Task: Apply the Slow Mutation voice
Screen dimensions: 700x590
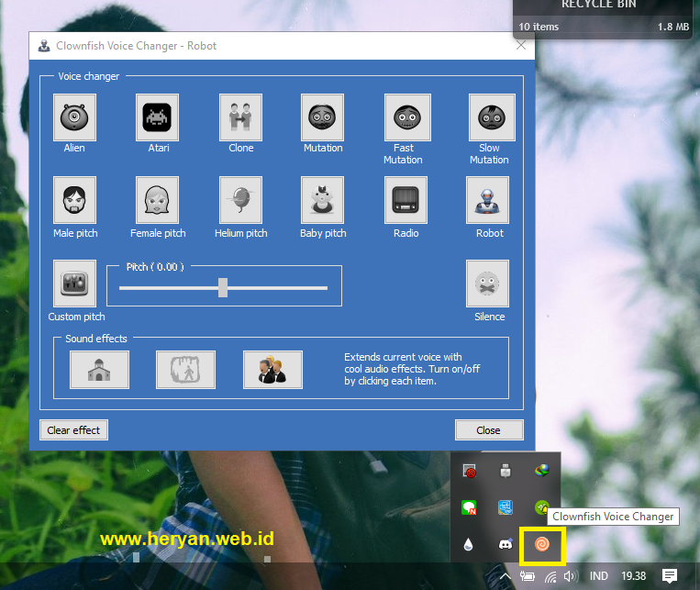Action: pos(492,117)
